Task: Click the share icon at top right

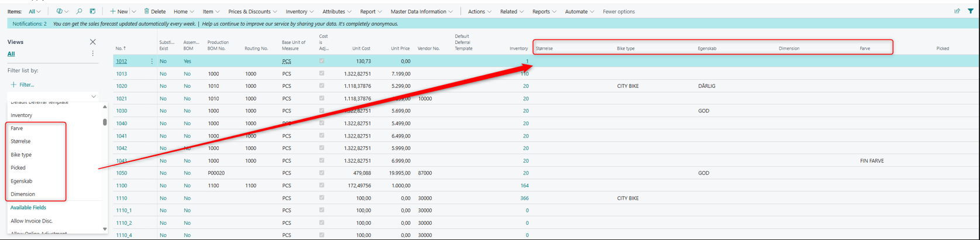Action: pos(957,11)
